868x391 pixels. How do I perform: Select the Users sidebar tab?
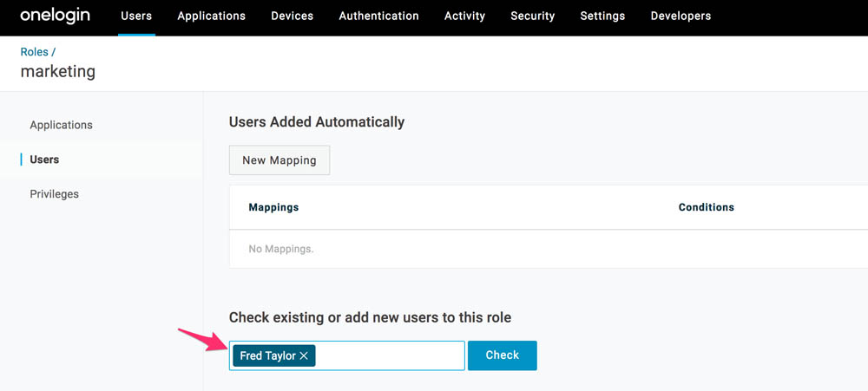coord(44,160)
